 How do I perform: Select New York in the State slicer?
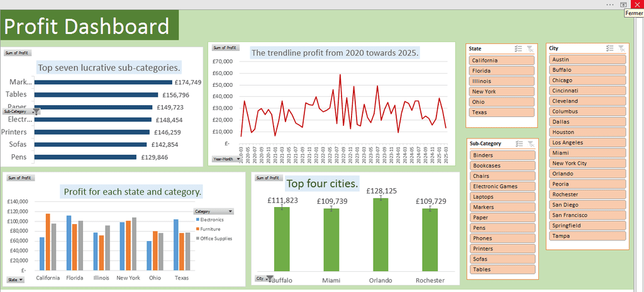click(501, 91)
